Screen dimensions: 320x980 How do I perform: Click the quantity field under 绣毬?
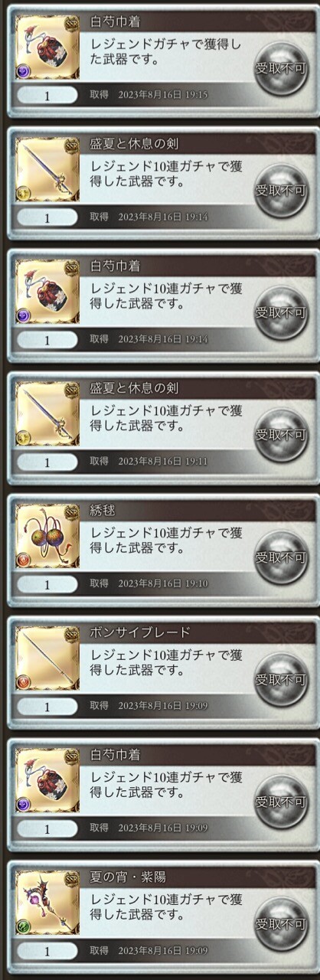pyautogui.click(x=47, y=584)
